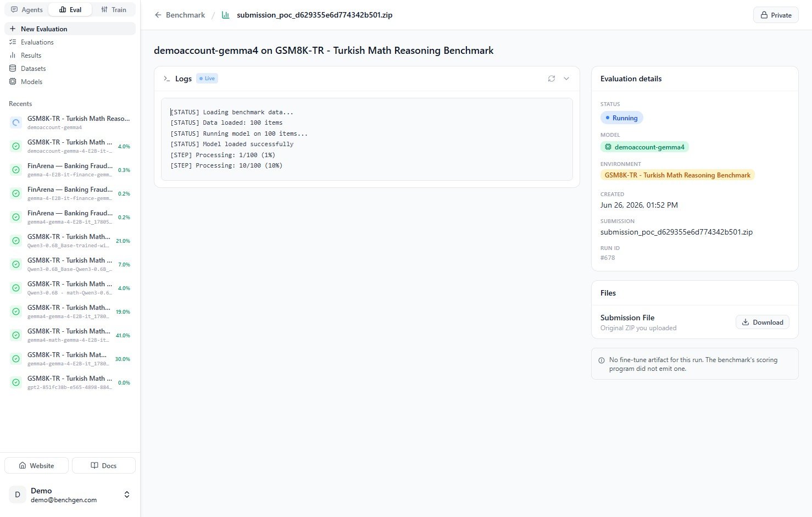Open the GSM8K-TR run scored 30.0%
Screen dimensions: 812x517
pos(70,359)
